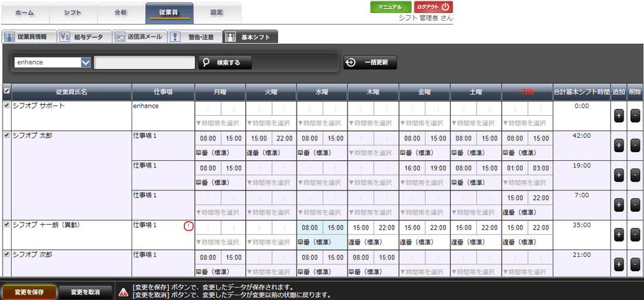Click the red ログアウト button
Image resolution: width=644 pixels, height=300 pixels.
click(x=433, y=7)
